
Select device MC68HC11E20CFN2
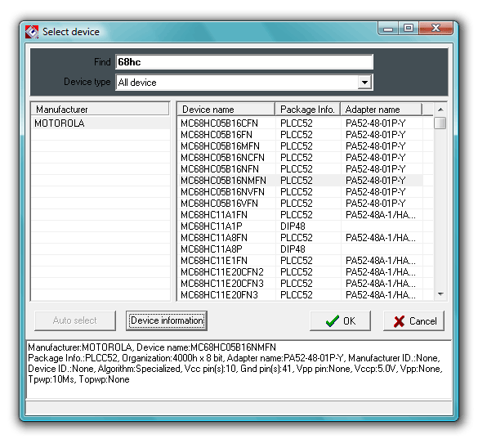tap(222, 272)
